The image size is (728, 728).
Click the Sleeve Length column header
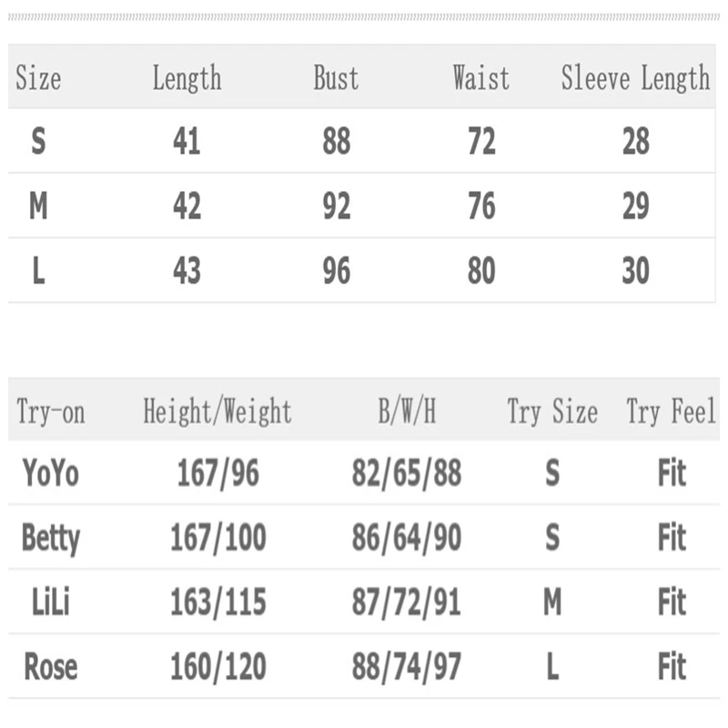635,79
